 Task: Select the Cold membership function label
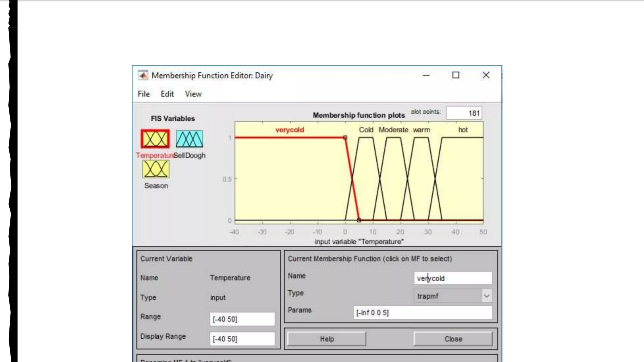[366, 130]
